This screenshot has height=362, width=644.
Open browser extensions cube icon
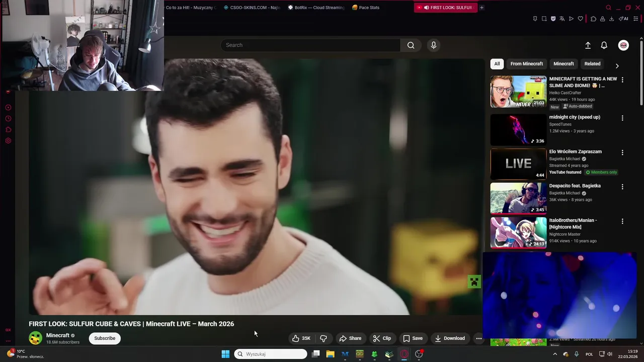coord(593,19)
